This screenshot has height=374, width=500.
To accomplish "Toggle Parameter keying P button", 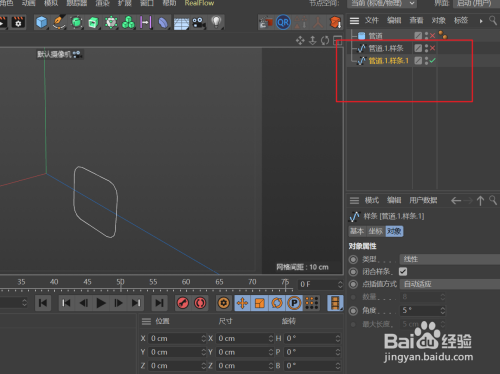I will [x=294, y=303].
